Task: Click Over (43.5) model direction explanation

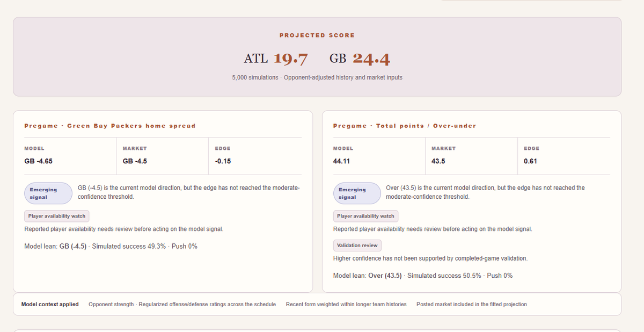Action: (485, 192)
